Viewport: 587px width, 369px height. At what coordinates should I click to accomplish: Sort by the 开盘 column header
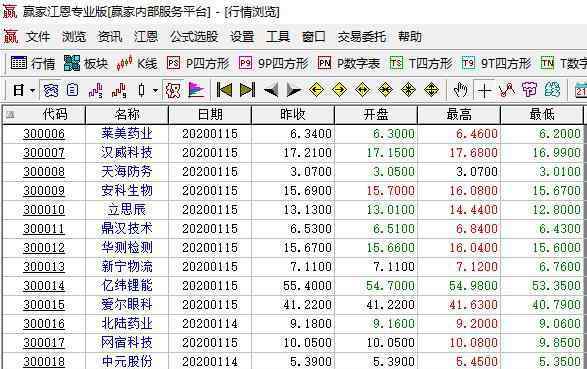[376, 115]
